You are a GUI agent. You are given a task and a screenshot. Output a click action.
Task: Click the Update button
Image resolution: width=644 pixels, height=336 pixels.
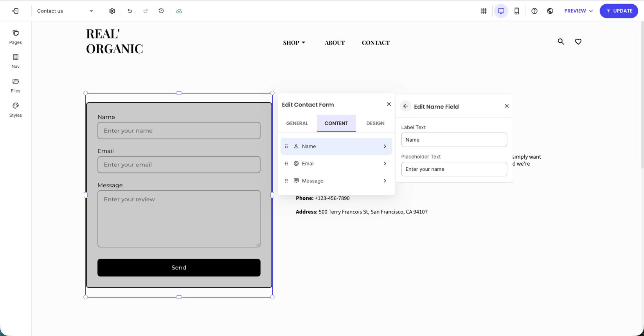coord(619,11)
